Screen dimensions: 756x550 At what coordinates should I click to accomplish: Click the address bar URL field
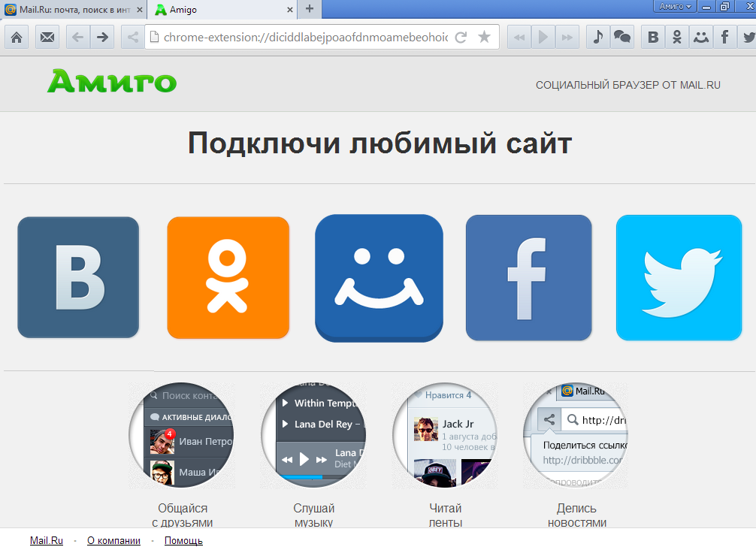pos(304,37)
